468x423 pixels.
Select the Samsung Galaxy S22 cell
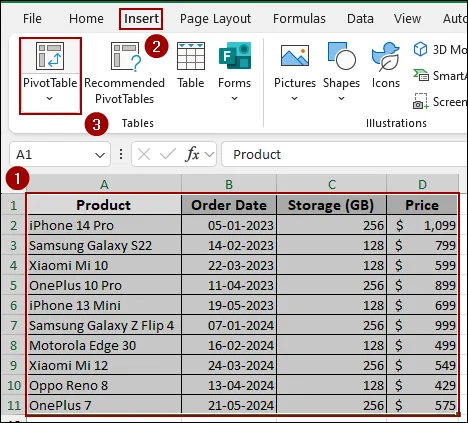pos(104,245)
